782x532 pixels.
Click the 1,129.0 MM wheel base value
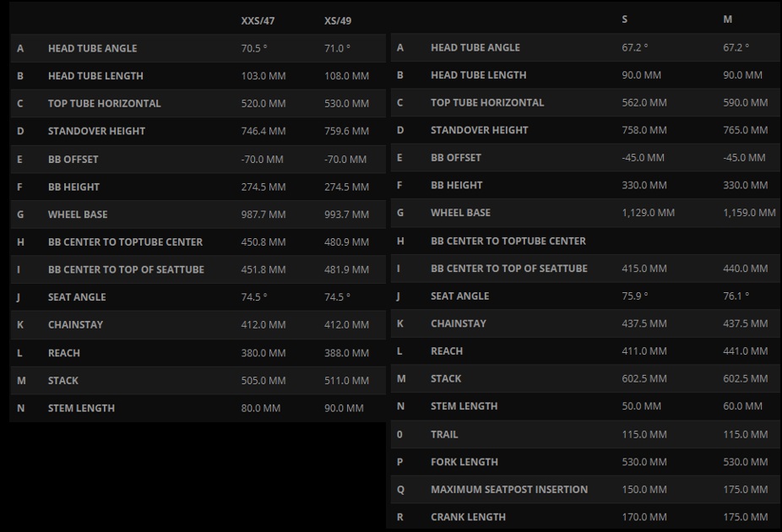coord(648,213)
